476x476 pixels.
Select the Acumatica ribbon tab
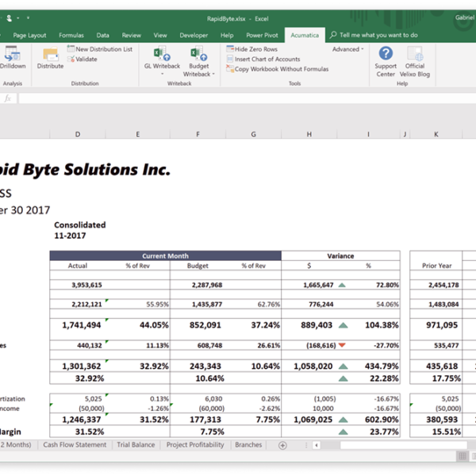(305, 35)
